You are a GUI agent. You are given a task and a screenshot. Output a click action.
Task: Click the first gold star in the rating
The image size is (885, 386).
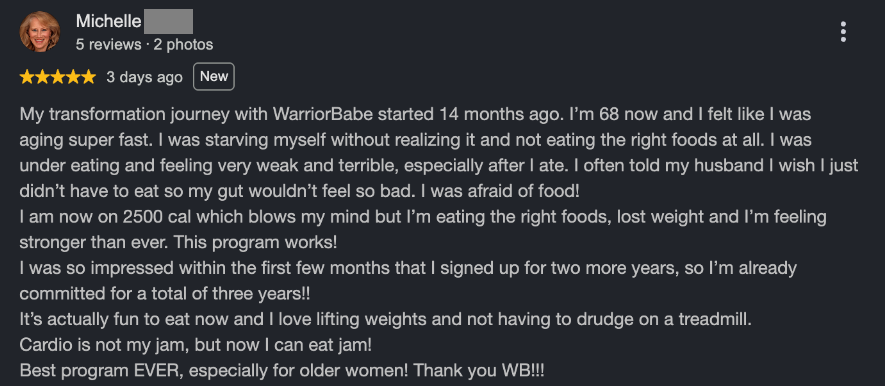(x=27, y=77)
